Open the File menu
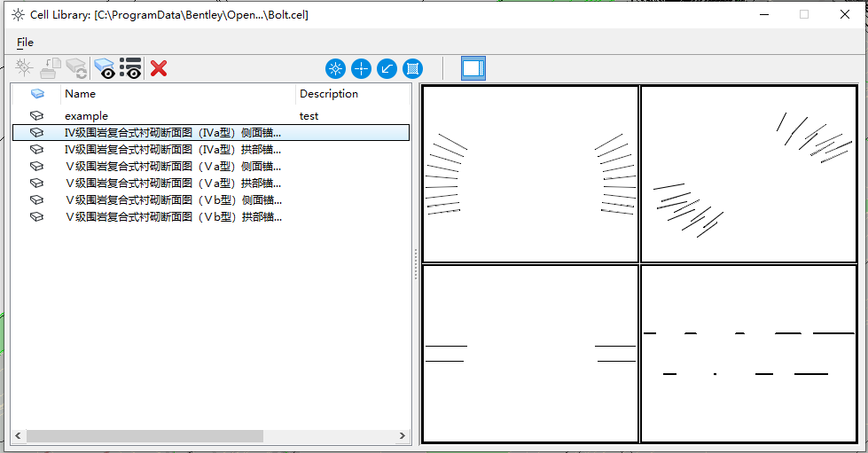The height and width of the screenshot is (453, 868). tap(25, 42)
